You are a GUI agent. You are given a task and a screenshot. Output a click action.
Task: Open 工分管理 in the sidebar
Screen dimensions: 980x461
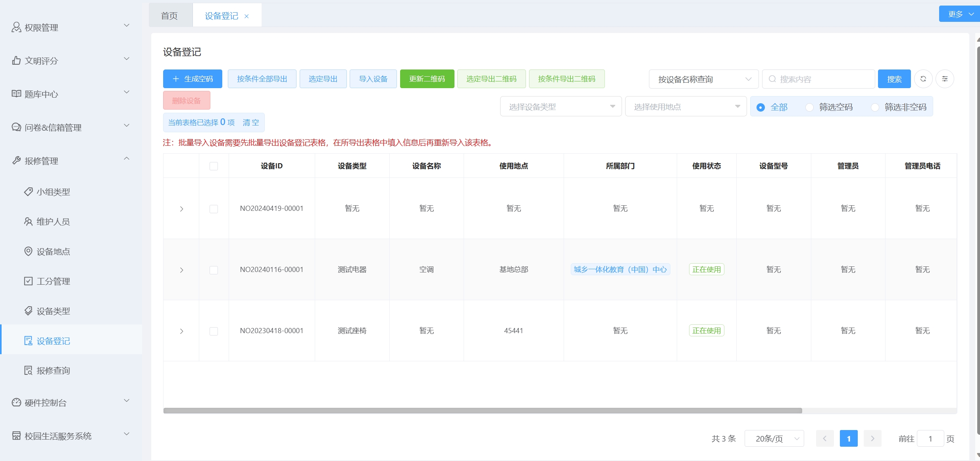point(71,281)
